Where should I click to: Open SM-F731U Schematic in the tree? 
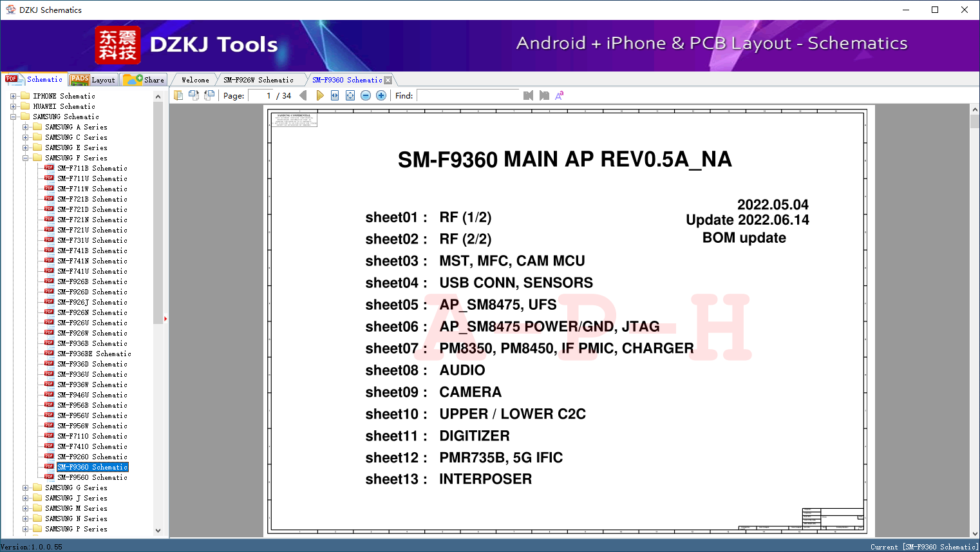tap(92, 240)
